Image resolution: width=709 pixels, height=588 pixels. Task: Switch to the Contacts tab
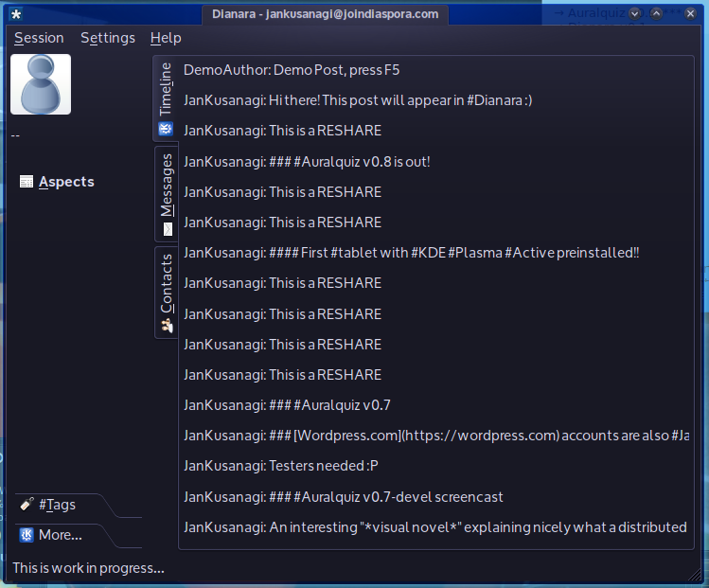pyautogui.click(x=167, y=293)
